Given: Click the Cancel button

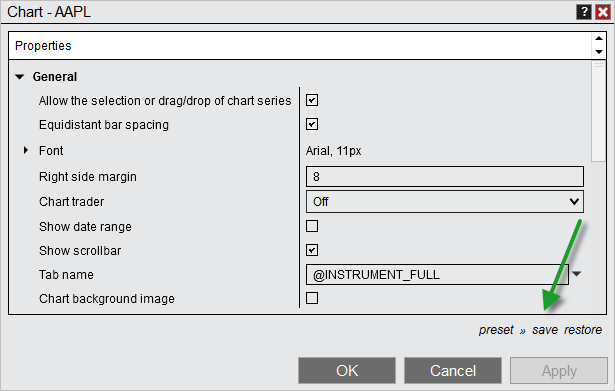Looking at the screenshot, I should click(453, 371).
